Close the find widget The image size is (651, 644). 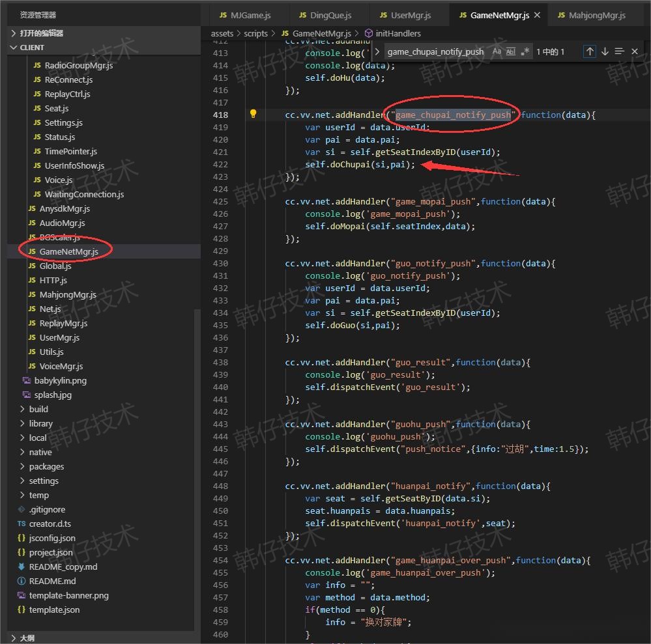(635, 51)
